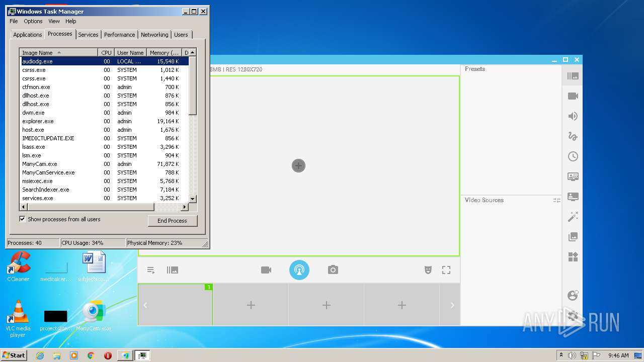
Task: Open the Audio speaker panel in ManyCam sidebar
Action: pos(573,116)
